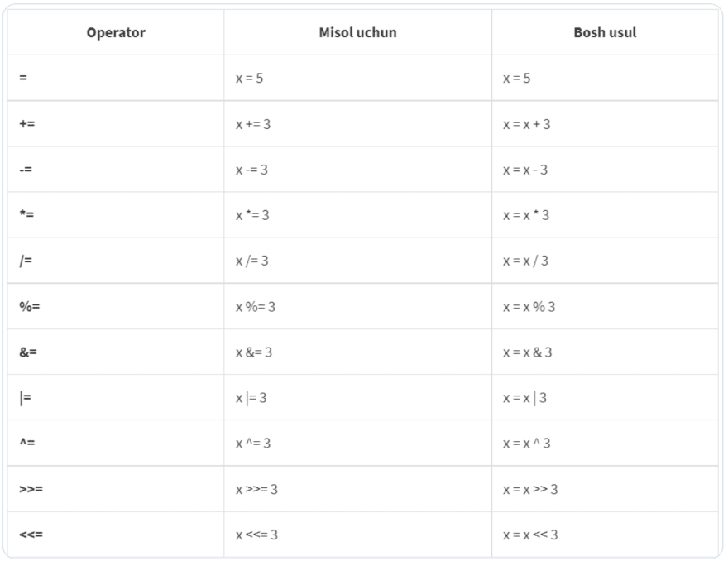Screen dimensions: 728x561
Task: Select the cell x = x * 3
Action: tap(526, 215)
